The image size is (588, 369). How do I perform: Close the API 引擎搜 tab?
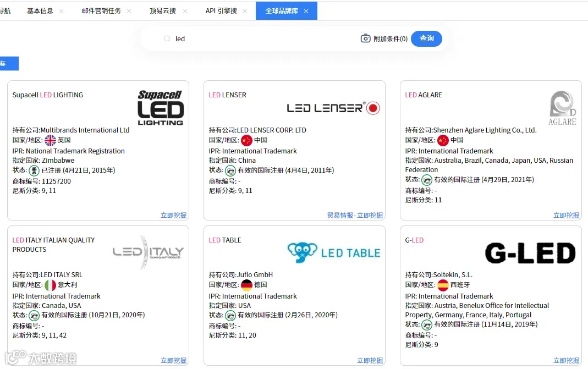pos(245,11)
